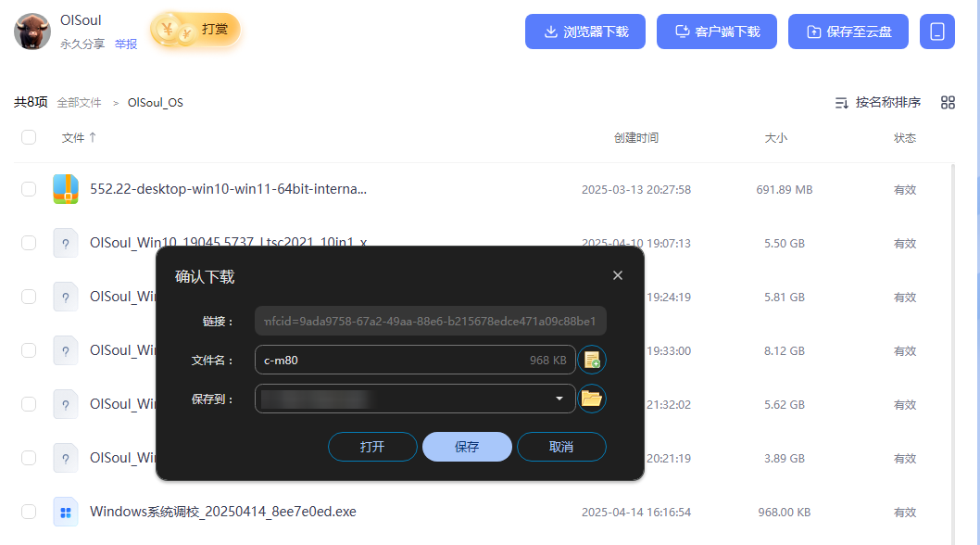The width and height of the screenshot is (980, 545).
Task: Click file icon in the 3.89 GB row
Action: (x=66, y=458)
